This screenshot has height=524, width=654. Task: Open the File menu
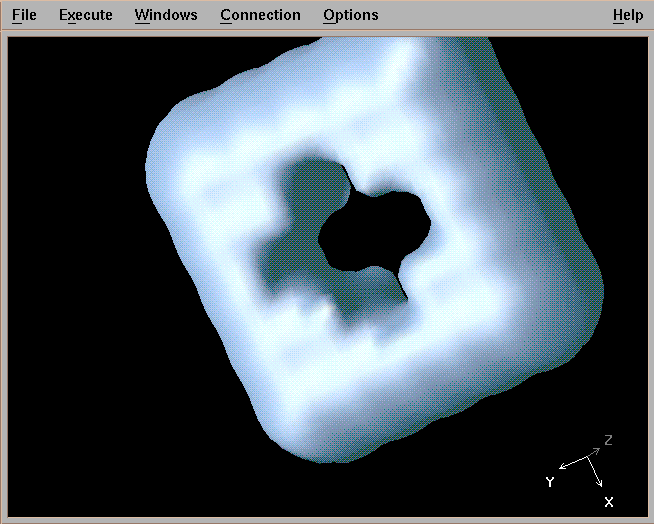24,15
